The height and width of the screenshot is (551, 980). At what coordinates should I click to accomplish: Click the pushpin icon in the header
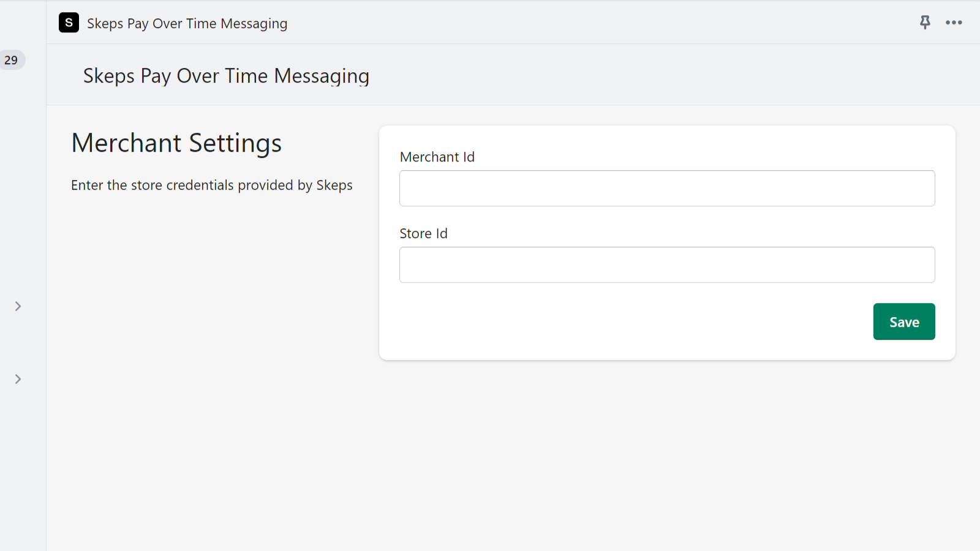click(x=925, y=23)
